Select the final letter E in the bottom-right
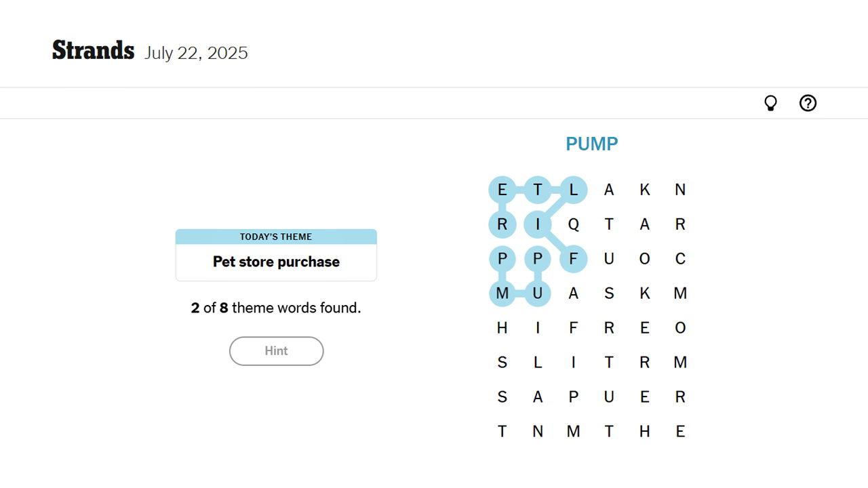Screen dimensions: 868x488 pyautogui.click(x=680, y=431)
